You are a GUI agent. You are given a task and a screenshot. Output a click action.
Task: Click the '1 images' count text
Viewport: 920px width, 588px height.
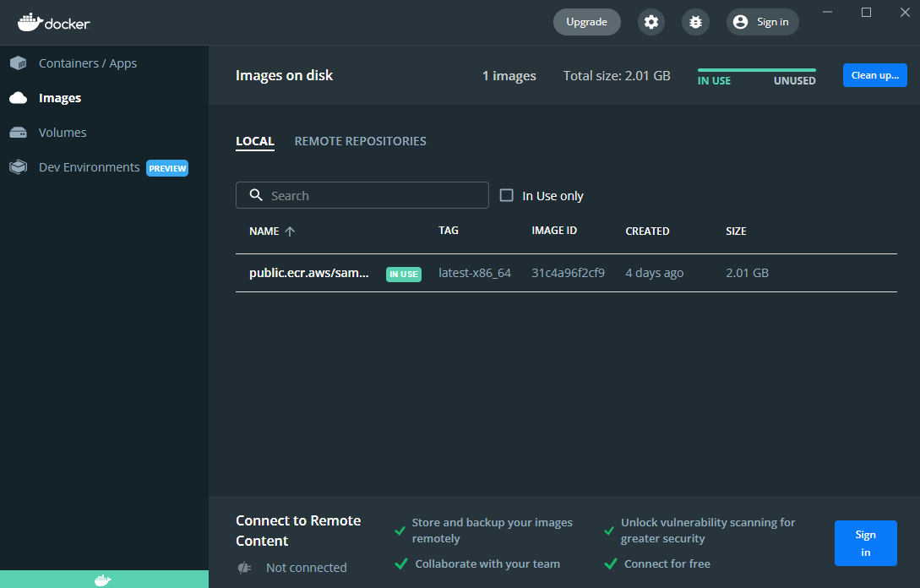pyautogui.click(x=509, y=76)
